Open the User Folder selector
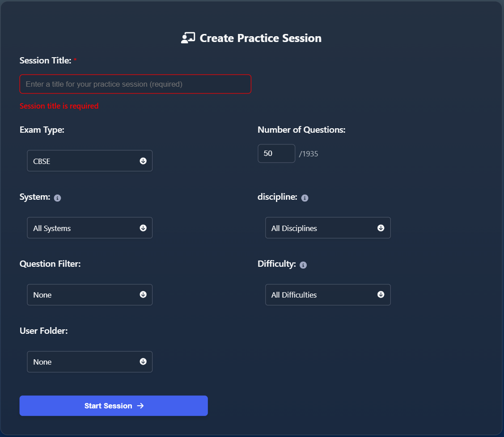Image resolution: width=504 pixels, height=437 pixels. point(89,361)
